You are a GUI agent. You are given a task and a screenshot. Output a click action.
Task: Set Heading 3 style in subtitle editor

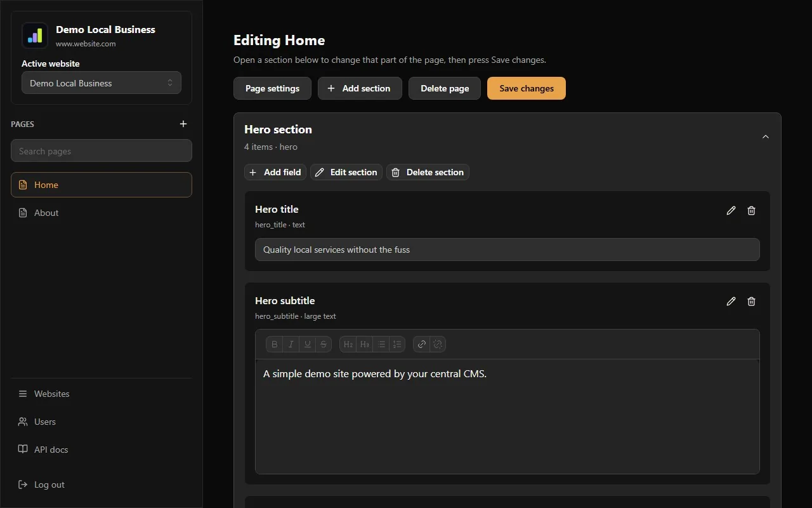click(x=365, y=344)
